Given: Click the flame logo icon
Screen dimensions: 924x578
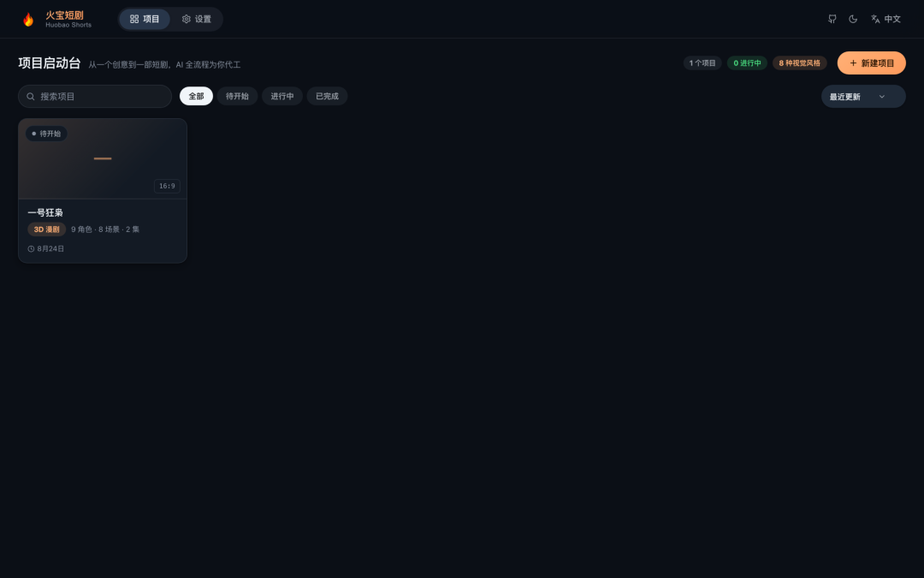Looking at the screenshot, I should click(x=28, y=20).
